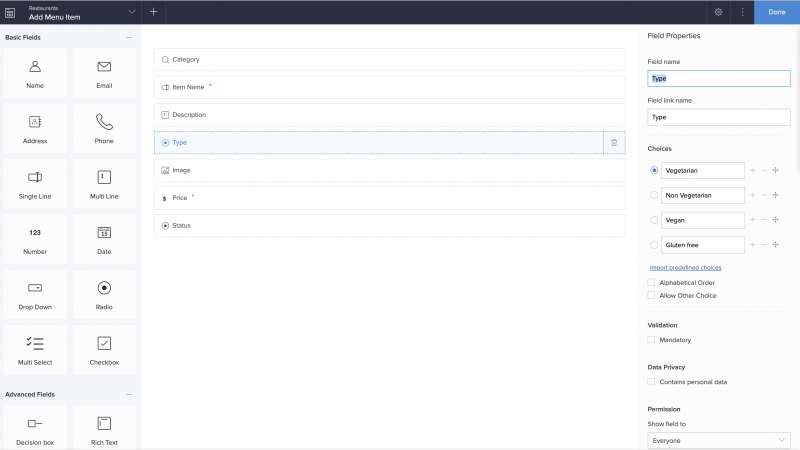Edit the Non Vegetarian choice text box
800x450 pixels.
point(703,195)
